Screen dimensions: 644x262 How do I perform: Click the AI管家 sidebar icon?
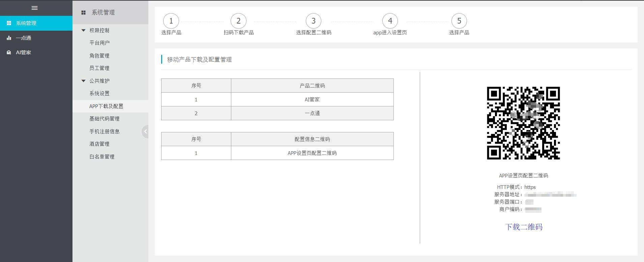click(x=9, y=53)
